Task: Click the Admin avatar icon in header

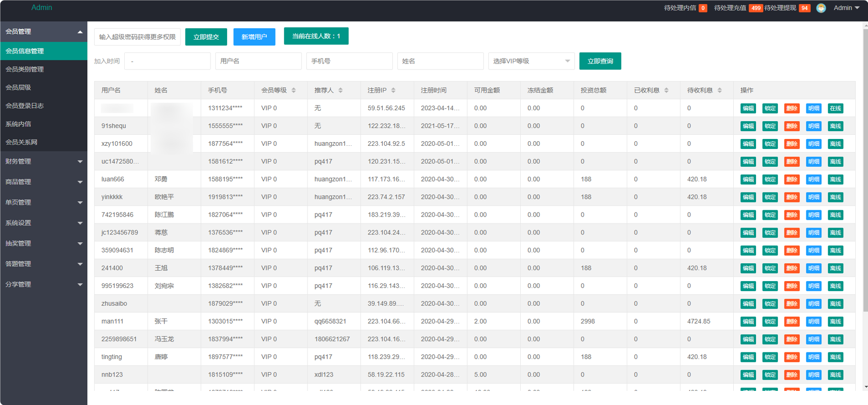Action: point(820,8)
